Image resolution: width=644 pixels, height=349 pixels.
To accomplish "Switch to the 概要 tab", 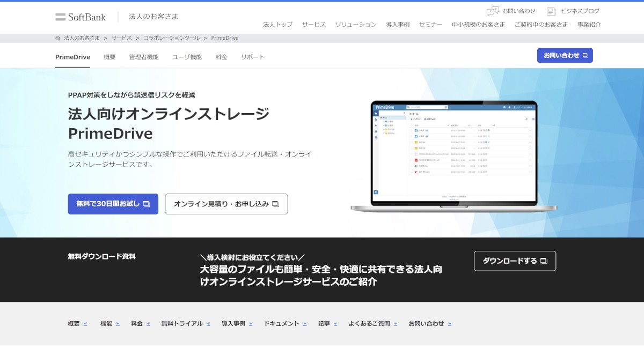I will tap(109, 57).
